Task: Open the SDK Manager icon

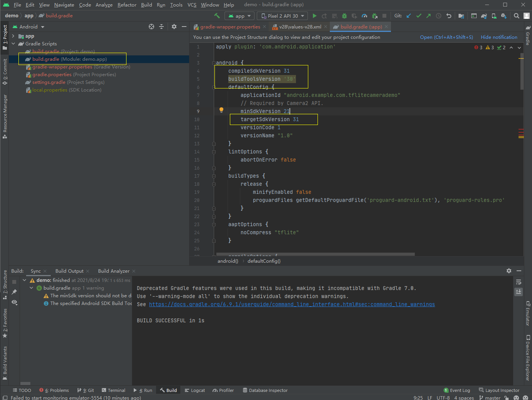Action: 504,16
